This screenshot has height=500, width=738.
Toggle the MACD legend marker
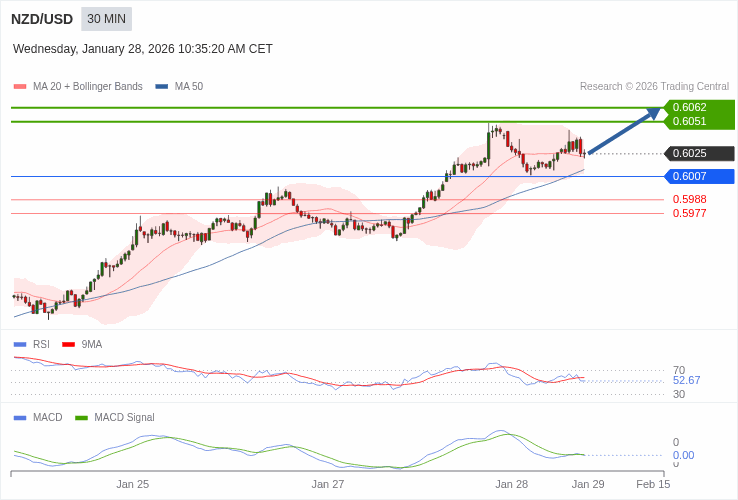coord(20,418)
